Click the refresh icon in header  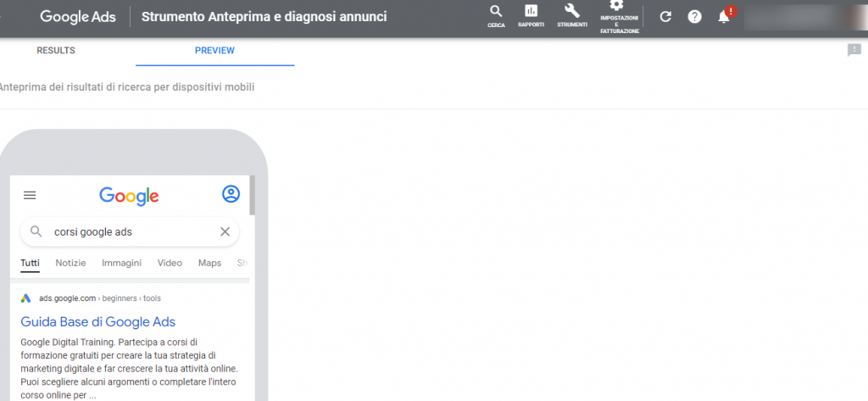point(665,17)
